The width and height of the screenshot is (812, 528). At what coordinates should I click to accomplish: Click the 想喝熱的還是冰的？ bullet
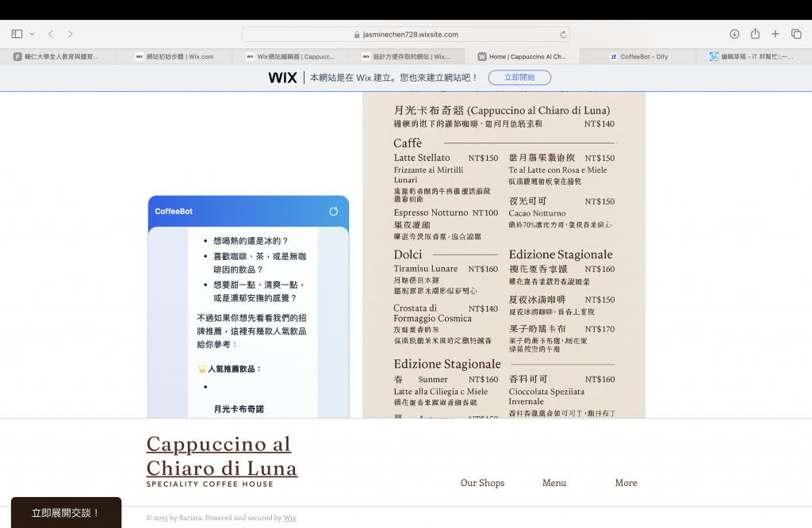click(251, 241)
